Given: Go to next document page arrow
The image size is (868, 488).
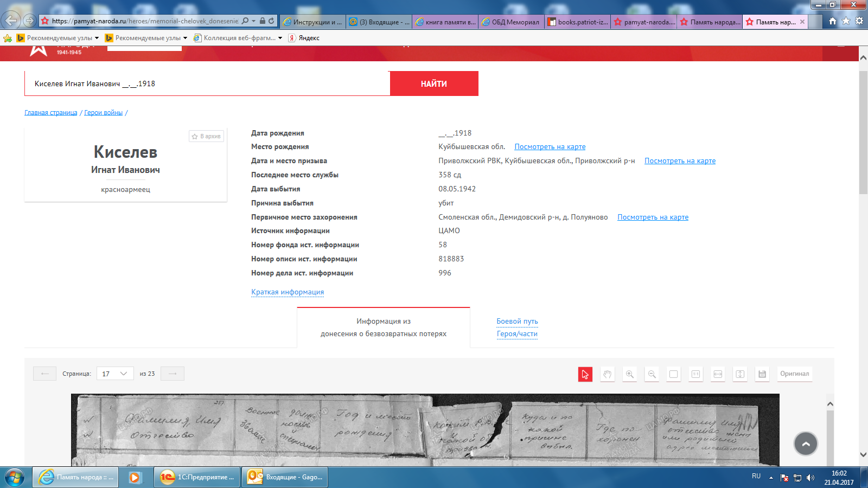Looking at the screenshot, I should [173, 374].
